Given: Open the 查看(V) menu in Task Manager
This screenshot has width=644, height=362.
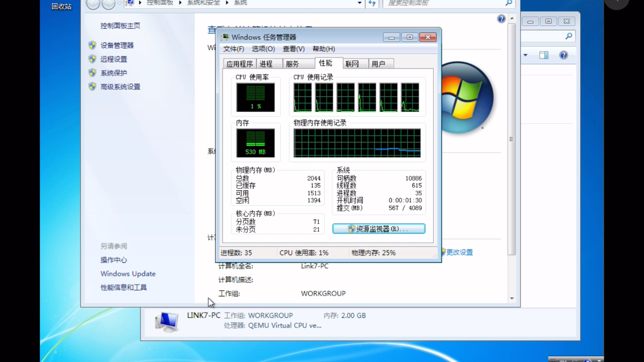Looking at the screenshot, I should coord(293,49).
